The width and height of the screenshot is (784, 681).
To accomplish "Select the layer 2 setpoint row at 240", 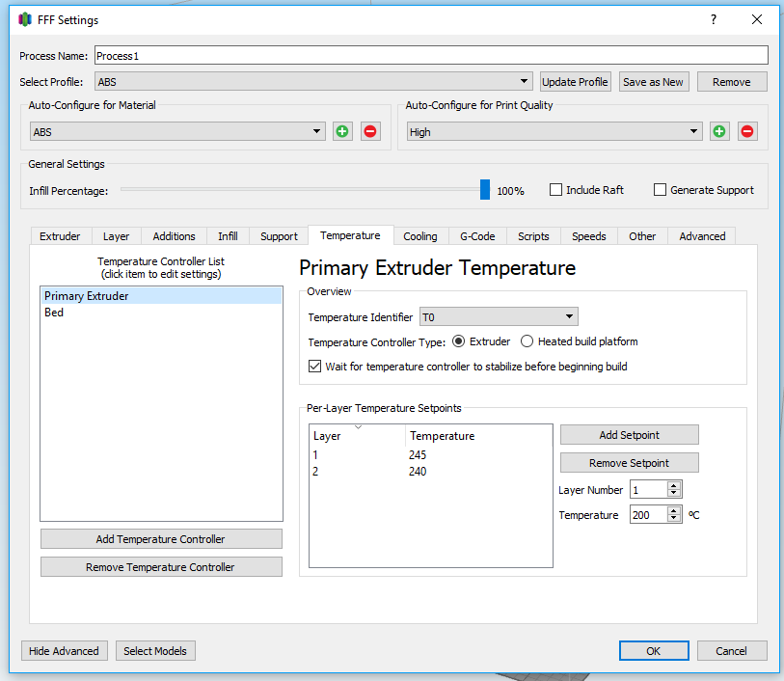I will point(431,472).
